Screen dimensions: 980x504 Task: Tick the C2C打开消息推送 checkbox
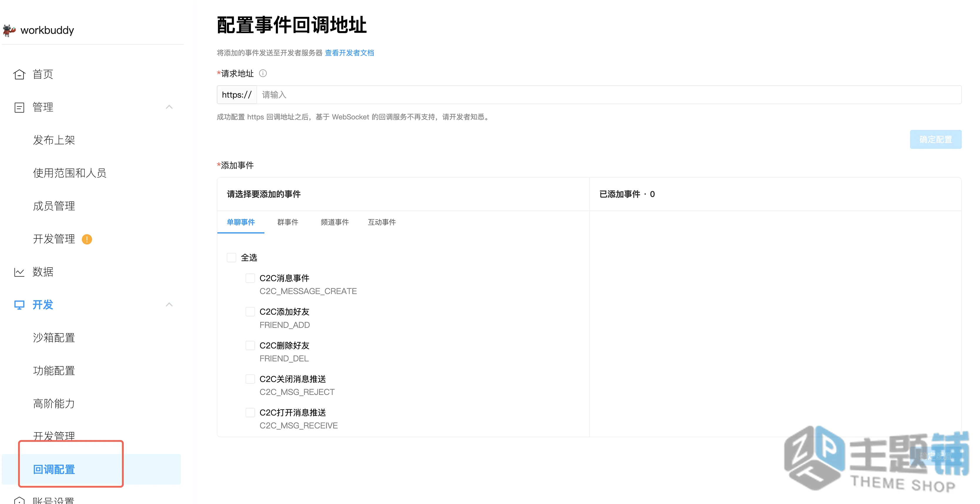pos(250,413)
